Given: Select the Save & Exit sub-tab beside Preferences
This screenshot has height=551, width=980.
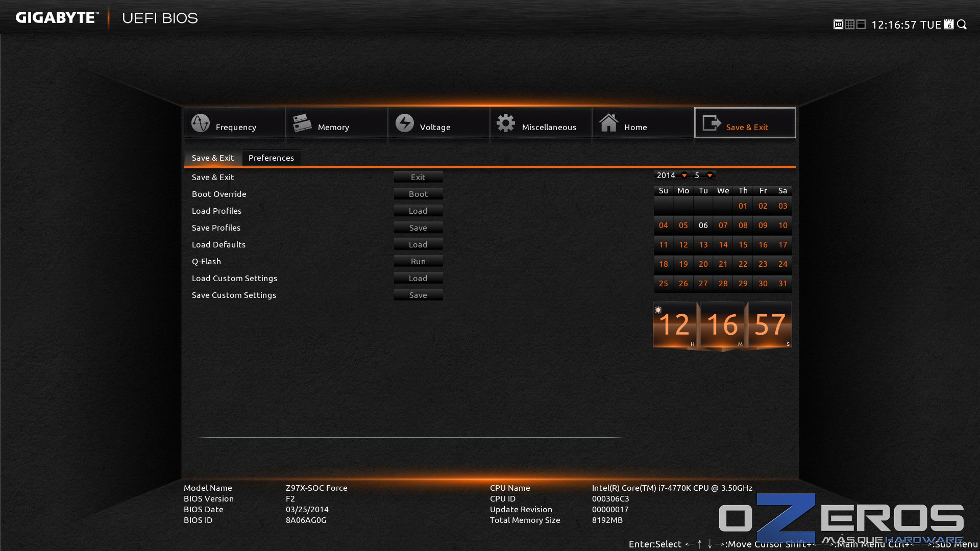Looking at the screenshot, I should 212,158.
